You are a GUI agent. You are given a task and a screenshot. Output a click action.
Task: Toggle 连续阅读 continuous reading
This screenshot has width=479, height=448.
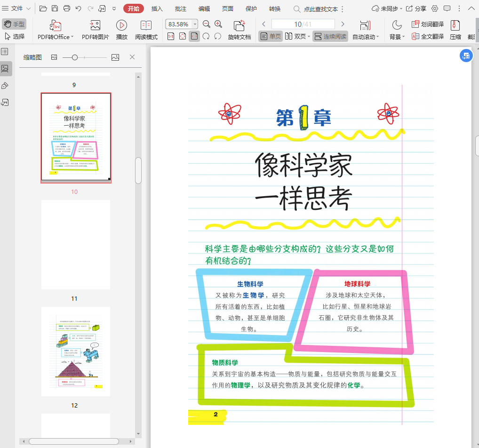click(330, 36)
